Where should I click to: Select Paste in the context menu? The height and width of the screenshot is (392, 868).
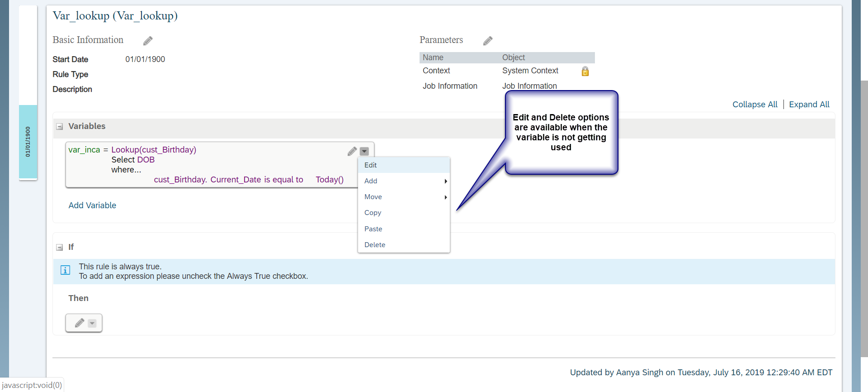[x=404, y=229]
